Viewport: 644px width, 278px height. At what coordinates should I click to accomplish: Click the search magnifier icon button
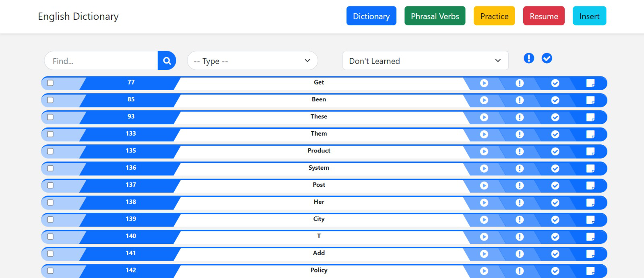pyautogui.click(x=167, y=61)
